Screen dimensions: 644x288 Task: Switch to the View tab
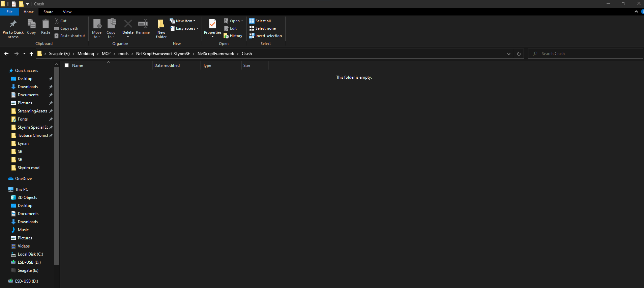click(67, 12)
